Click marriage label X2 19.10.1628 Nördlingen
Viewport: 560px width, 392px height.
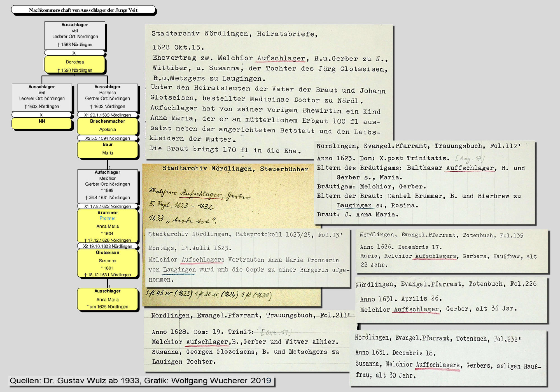coord(108,246)
